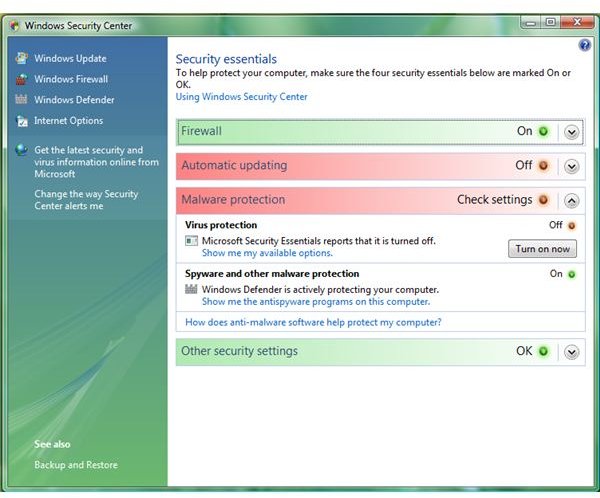Open Backup and Restore under See also

click(x=76, y=465)
